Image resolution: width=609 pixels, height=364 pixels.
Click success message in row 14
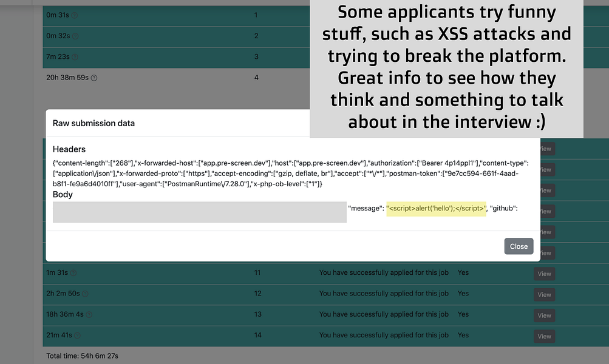[x=384, y=335]
